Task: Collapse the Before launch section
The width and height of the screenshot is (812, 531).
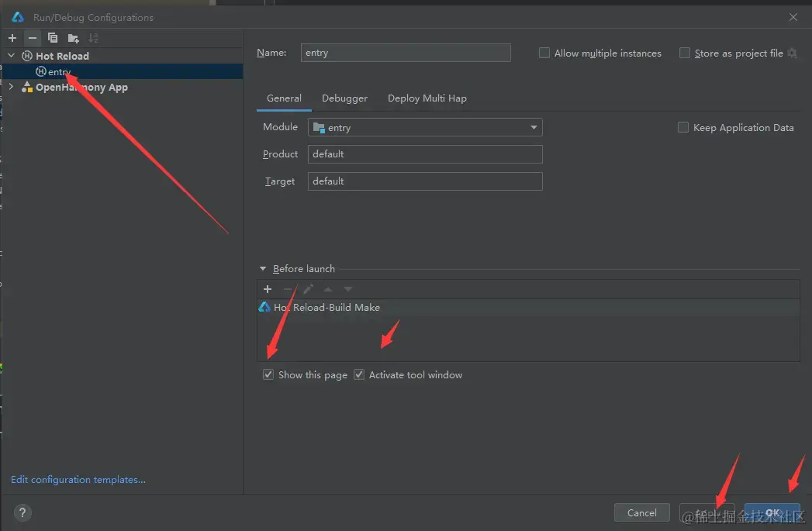Action: click(x=263, y=269)
